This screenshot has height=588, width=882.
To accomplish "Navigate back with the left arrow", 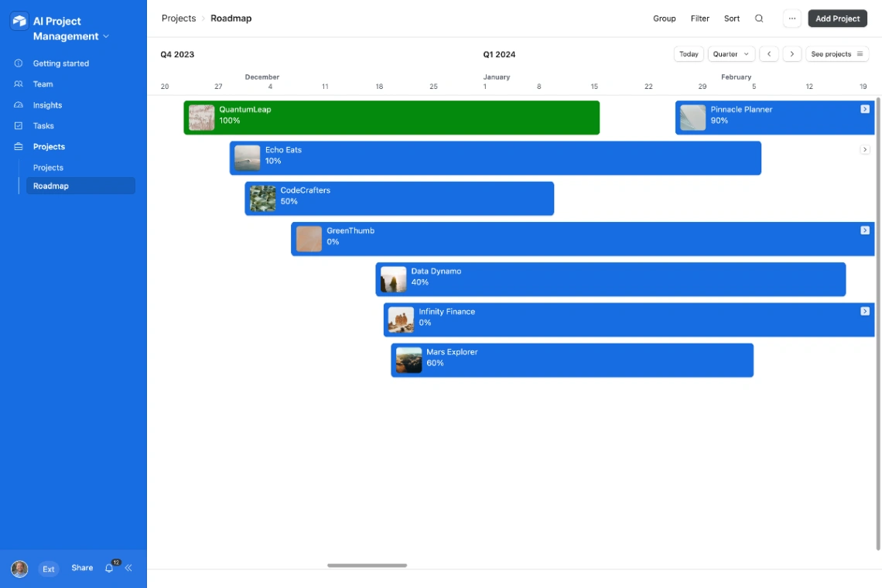I will [769, 53].
